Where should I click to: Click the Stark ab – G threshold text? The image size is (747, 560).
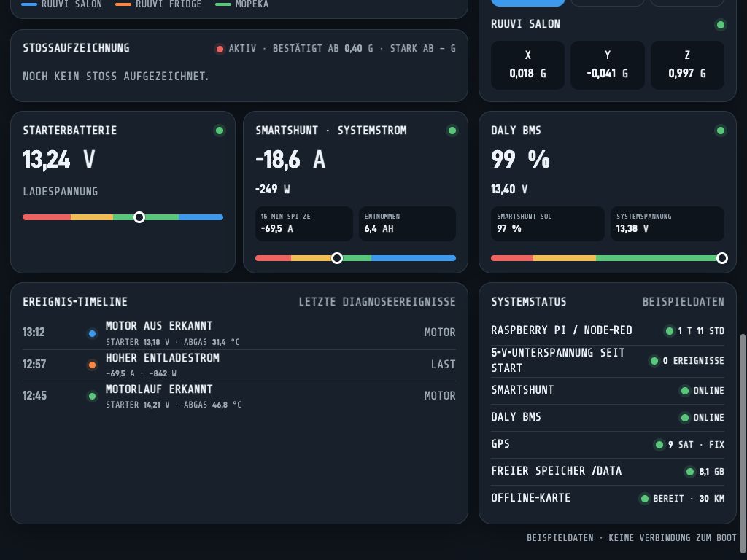click(423, 49)
